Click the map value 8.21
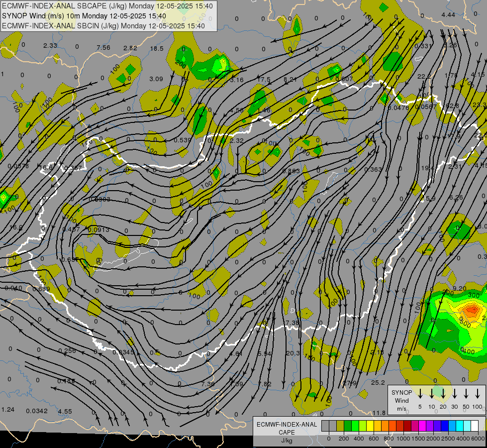 coord(291,80)
